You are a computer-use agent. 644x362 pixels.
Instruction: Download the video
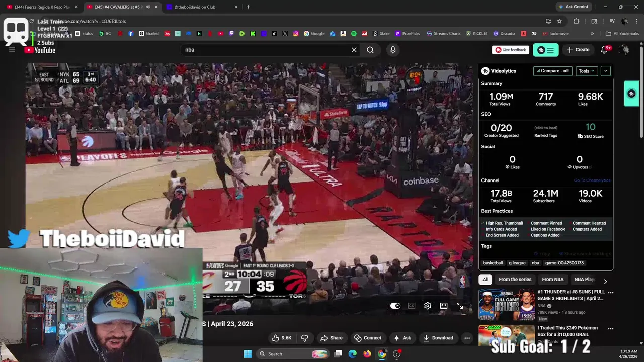pos(438,338)
